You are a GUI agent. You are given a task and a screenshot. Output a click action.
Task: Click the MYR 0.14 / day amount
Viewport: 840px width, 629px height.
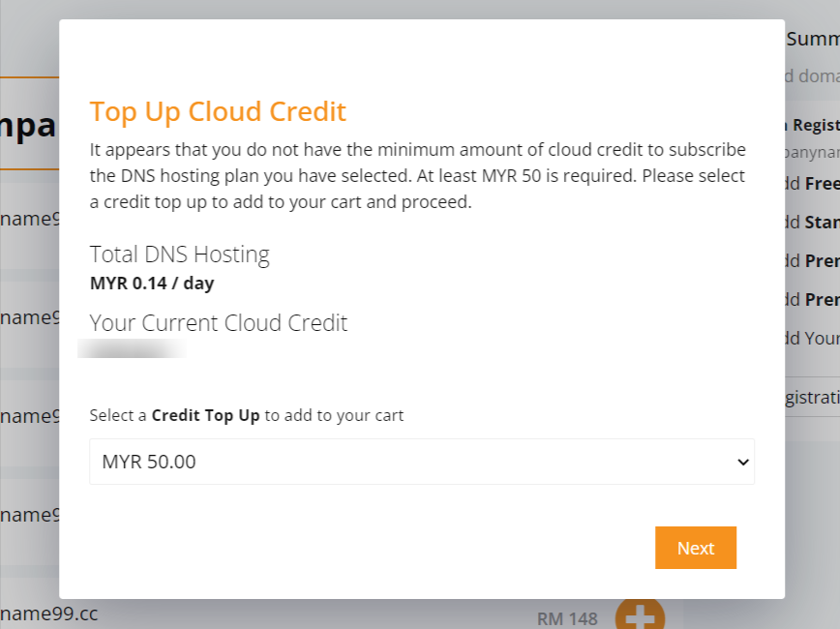[152, 283]
